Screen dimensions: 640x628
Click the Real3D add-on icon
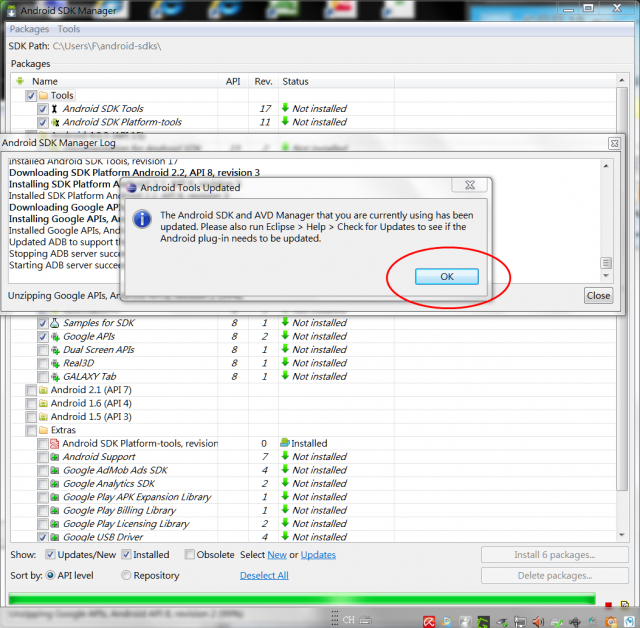(55, 364)
